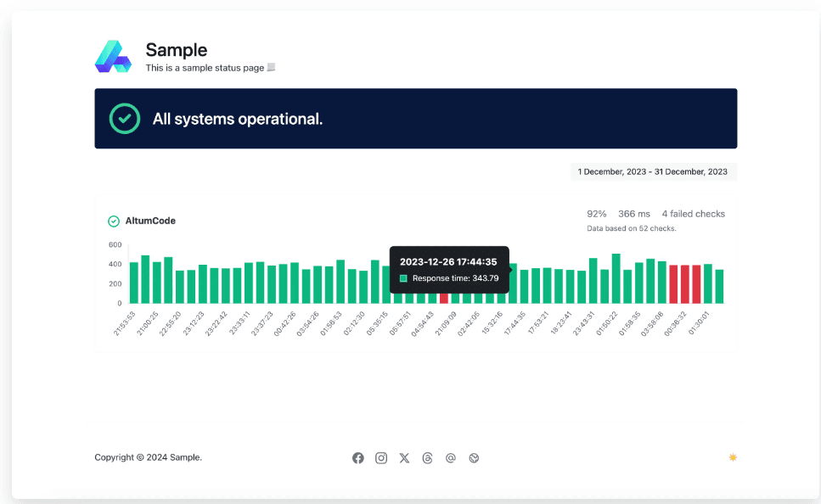Click the email @ icon in footer
This screenshot has height=504, width=821.
451,458
